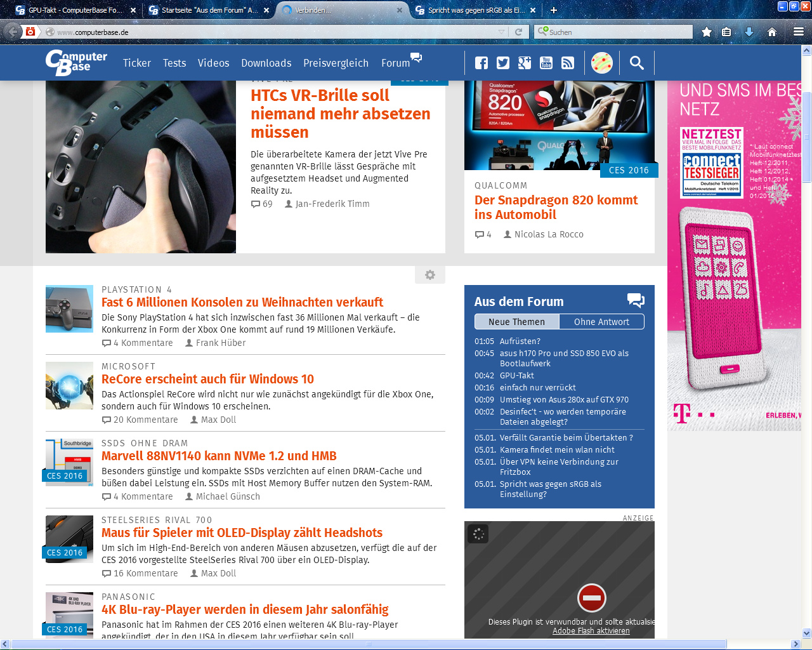Open the HTCs VR-Brille headline article
The width and height of the screenshot is (812, 650).
click(341, 114)
